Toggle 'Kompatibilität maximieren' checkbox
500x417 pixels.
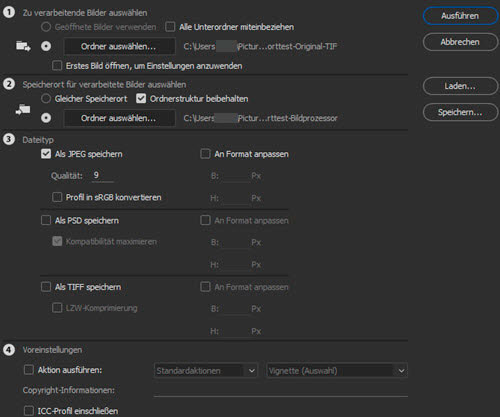57,241
